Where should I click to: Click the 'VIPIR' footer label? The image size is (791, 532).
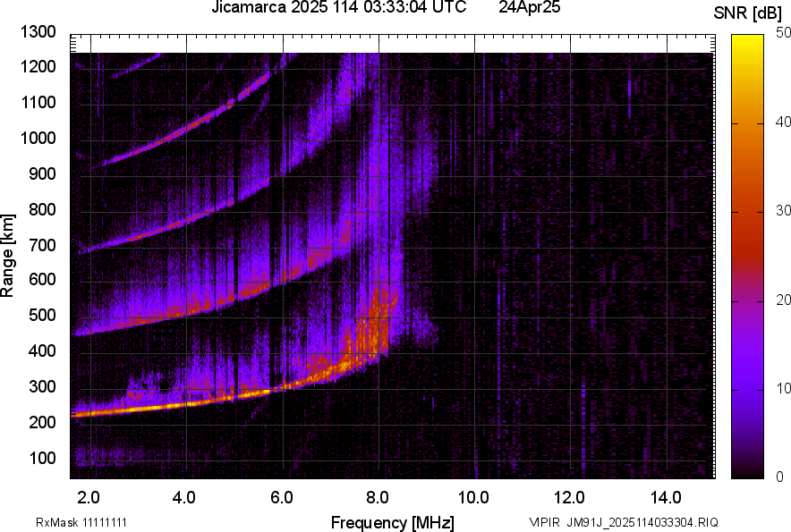(544, 522)
